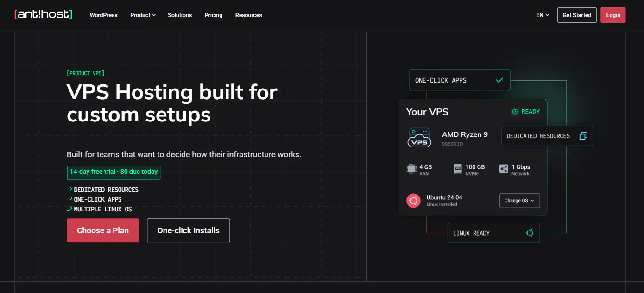Click the checkmark icon in One-Click Apps
The height and width of the screenshot is (293, 644).
click(x=499, y=80)
